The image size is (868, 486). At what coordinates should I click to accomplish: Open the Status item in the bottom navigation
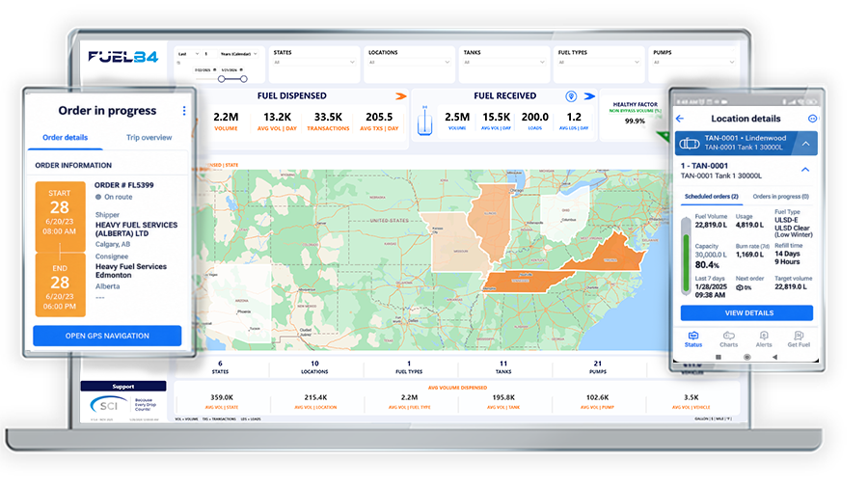click(693, 339)
